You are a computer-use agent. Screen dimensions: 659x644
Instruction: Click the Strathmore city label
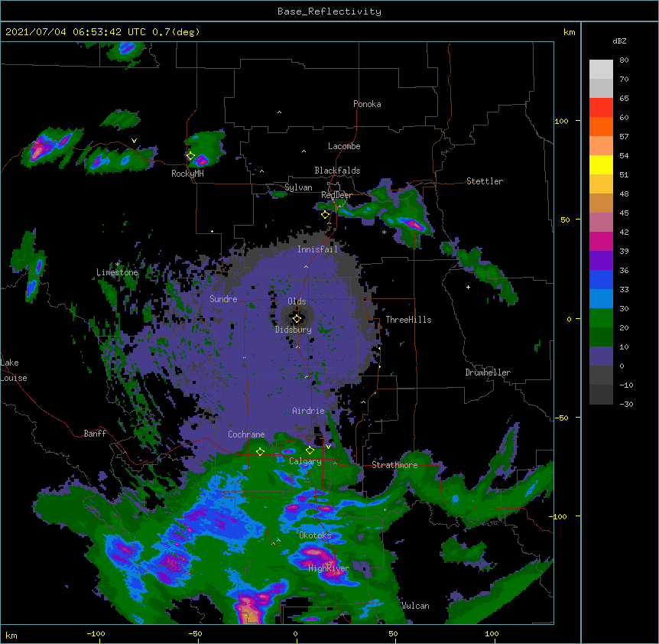coord(394,465)
